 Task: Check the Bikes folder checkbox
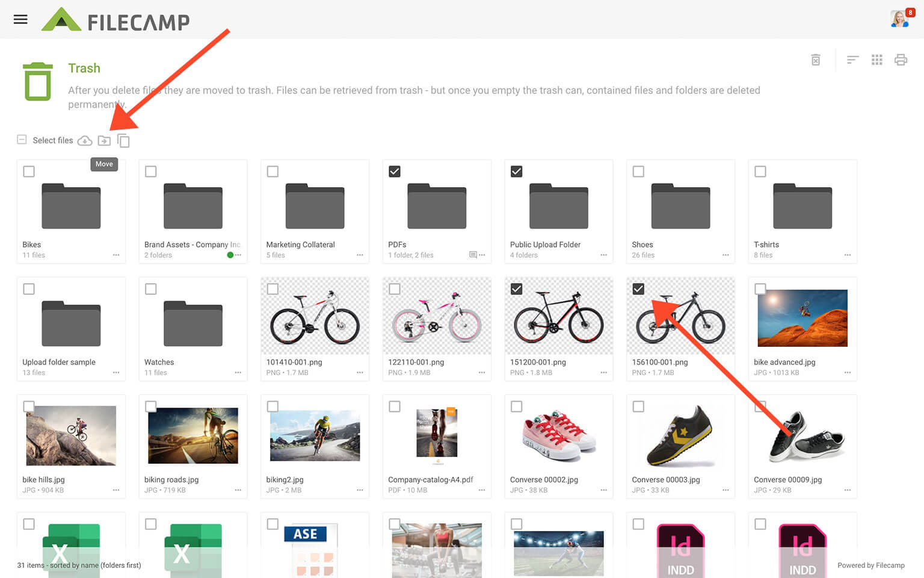(29, 172)
